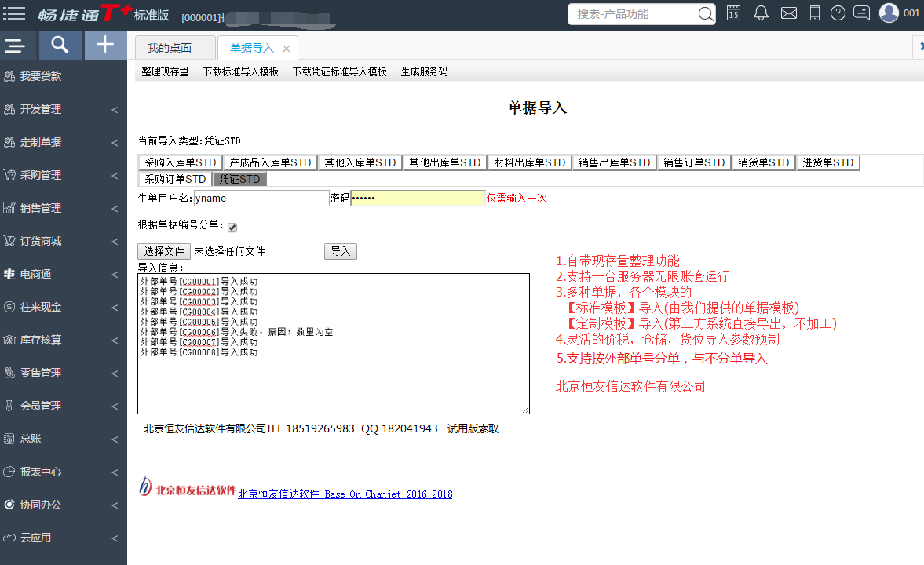The height and width of the screenshot is (565, 924).
Task: Click 下载凭证标准导入模板 menu item
Action: pos(339,71)
